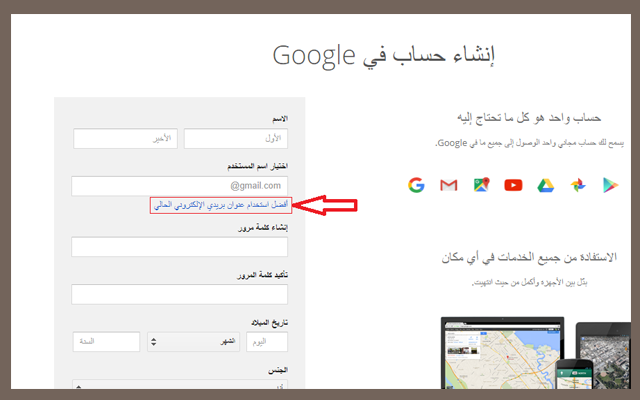640x400 pixels.
Task: Click the month dropdown up-down arrows
Action: click(153, 341)
